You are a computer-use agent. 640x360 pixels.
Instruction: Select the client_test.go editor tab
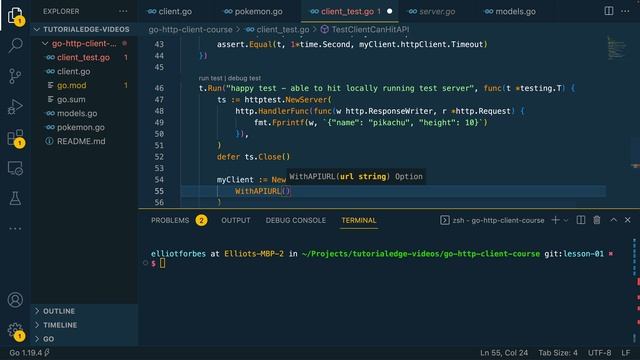350,11
